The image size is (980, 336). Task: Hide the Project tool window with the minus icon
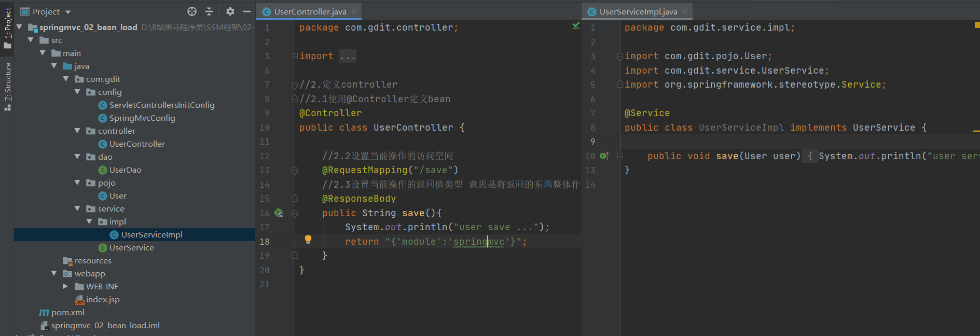(247, 11)
